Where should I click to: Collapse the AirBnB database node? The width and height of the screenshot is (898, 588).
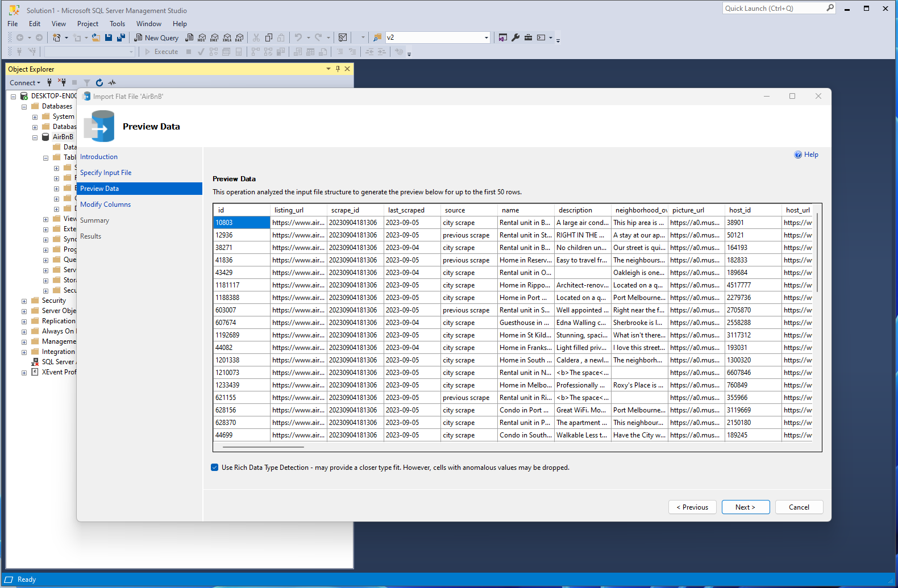click(x=35, y=137)
